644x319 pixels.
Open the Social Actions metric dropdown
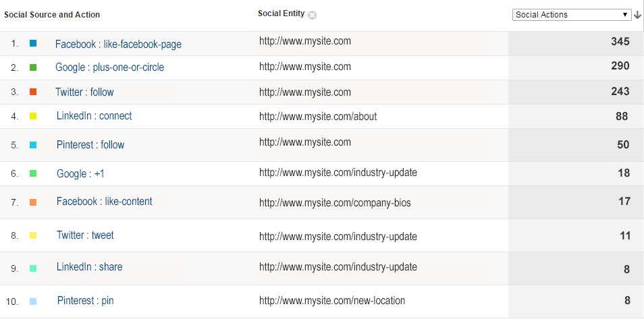[572, 15]
